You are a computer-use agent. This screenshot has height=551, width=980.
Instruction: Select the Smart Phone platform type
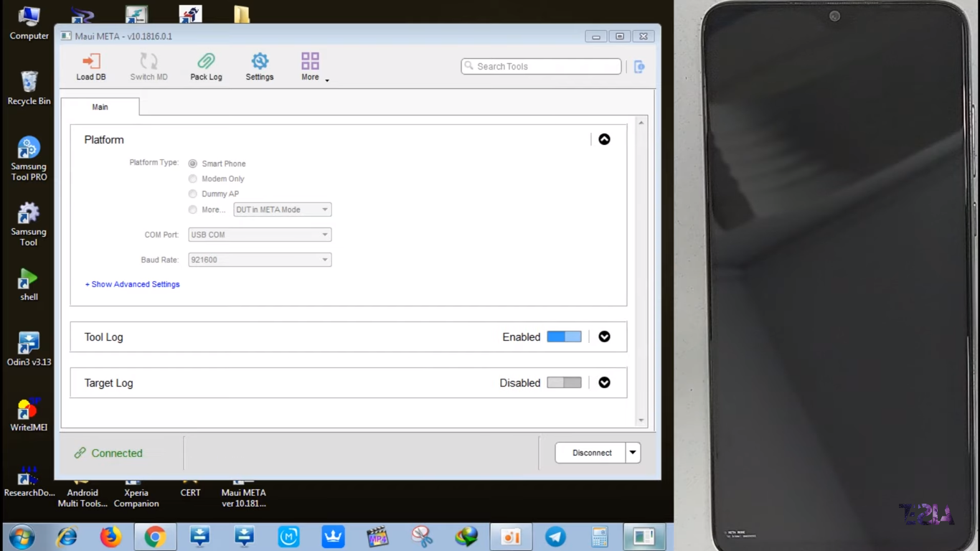tap(192, 164)
